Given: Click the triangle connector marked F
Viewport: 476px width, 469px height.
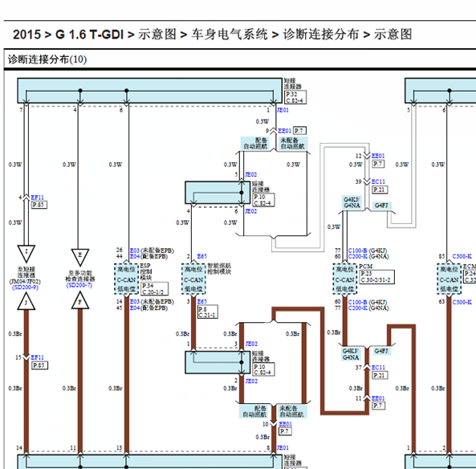Looking at the screenshot, I should tap(80, 300).
